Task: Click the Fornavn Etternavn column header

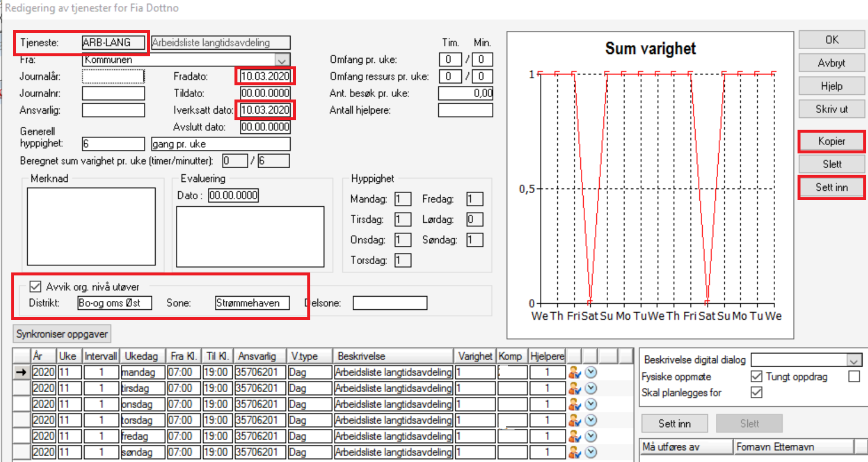Action: 793,446
